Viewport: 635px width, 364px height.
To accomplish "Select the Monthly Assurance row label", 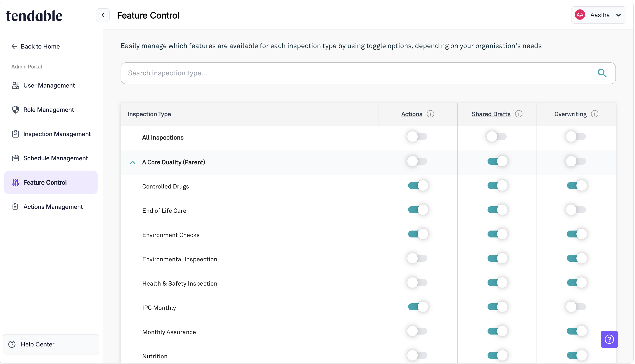I will pyautogui.click(x=169, y=332).
